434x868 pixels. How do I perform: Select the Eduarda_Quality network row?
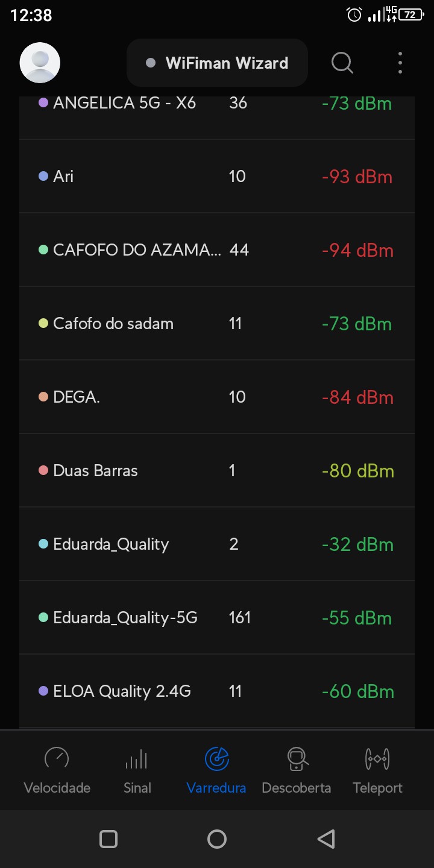[x=217, y=544]
